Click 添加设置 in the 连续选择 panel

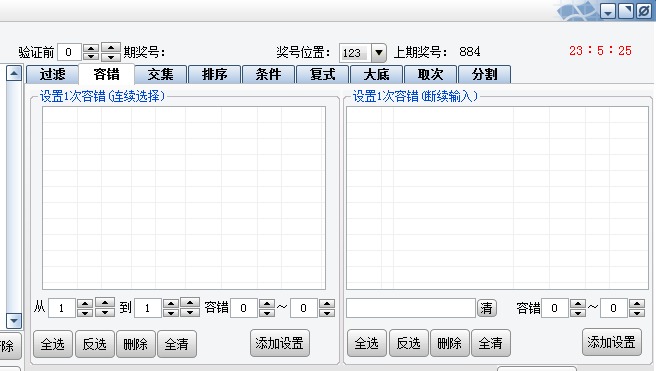coord(279,343)
